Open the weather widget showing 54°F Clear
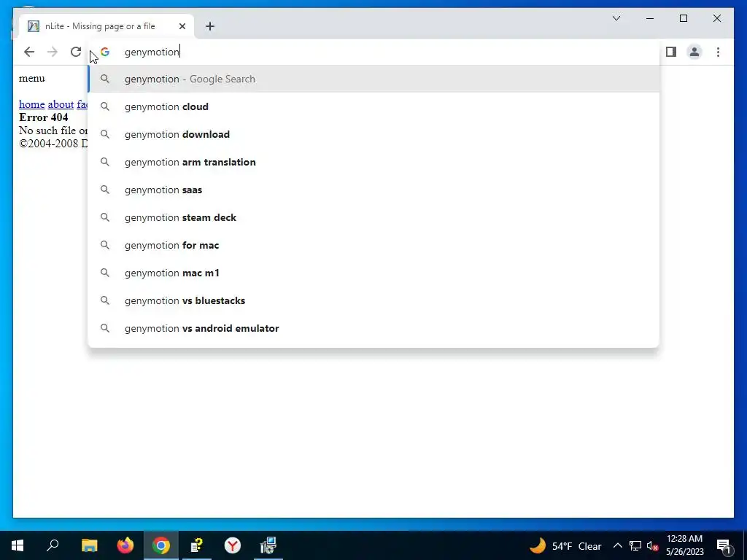 click(x=565, y=545)
